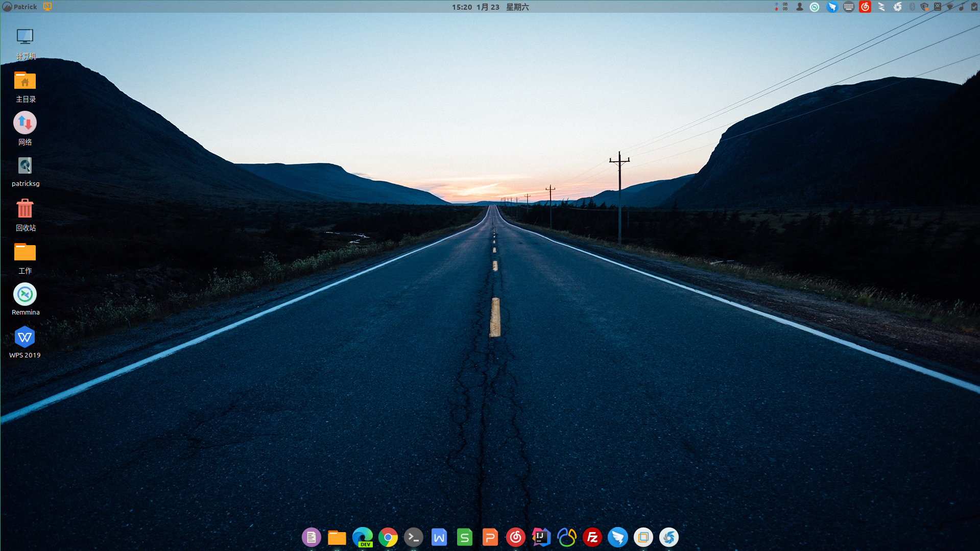Open DingTalk blue wing dock icon
Screen dimensions: 980x551
(618, 537)
